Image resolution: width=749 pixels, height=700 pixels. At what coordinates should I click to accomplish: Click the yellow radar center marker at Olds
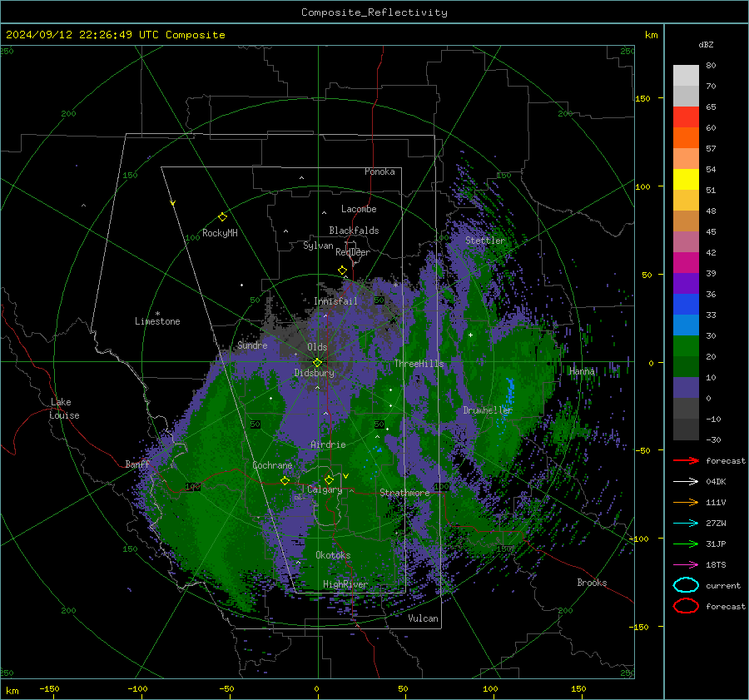(x=317, y=363)
